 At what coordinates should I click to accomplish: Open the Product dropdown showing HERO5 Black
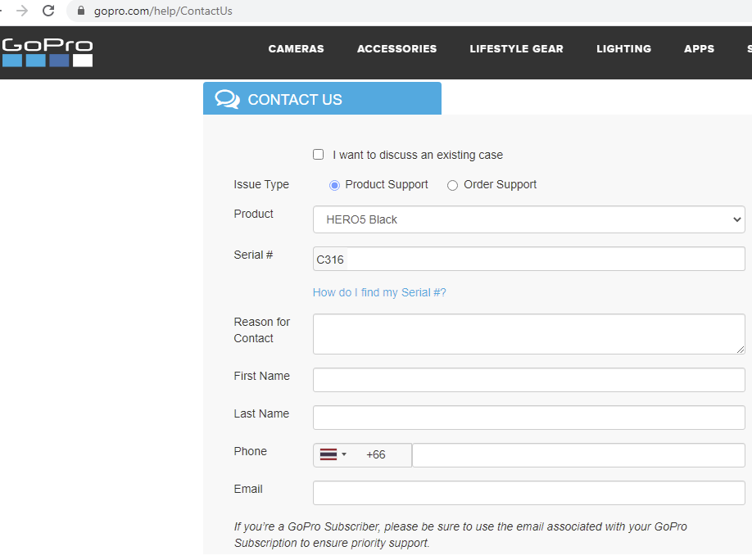[528, 219]
